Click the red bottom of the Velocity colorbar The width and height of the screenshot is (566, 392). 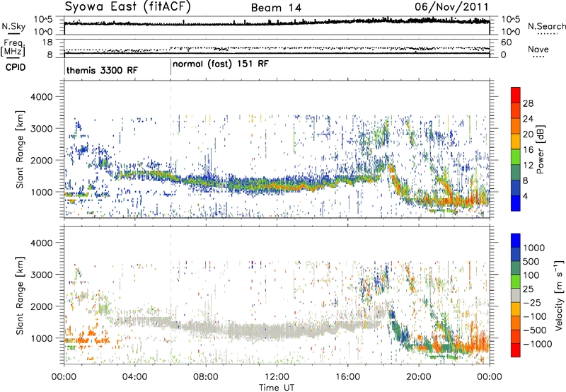(516, 350)
